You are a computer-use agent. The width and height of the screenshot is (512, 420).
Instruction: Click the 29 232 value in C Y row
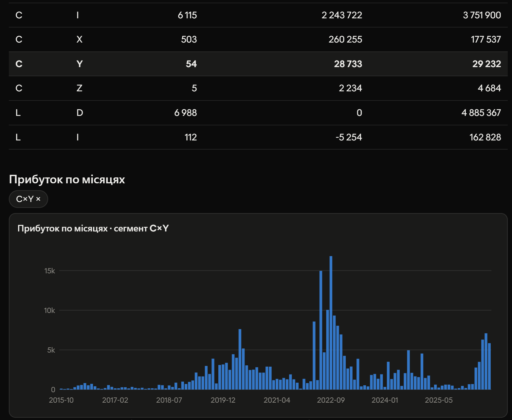[486, 64]
